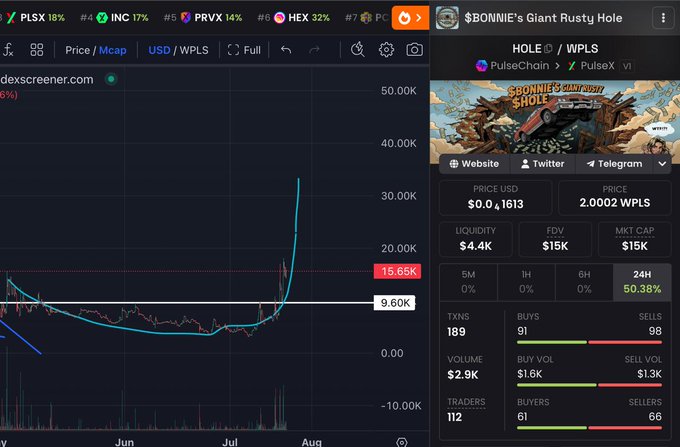The height and width of the screenshot is (447, 680).
Task: Open the three-dot options menu
Action: pos(663,18)
